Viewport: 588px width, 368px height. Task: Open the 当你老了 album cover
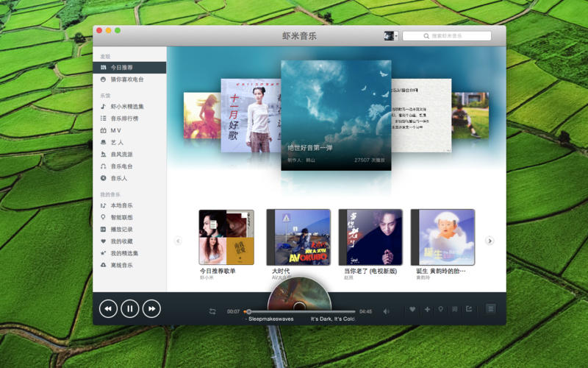click(370, 237)
